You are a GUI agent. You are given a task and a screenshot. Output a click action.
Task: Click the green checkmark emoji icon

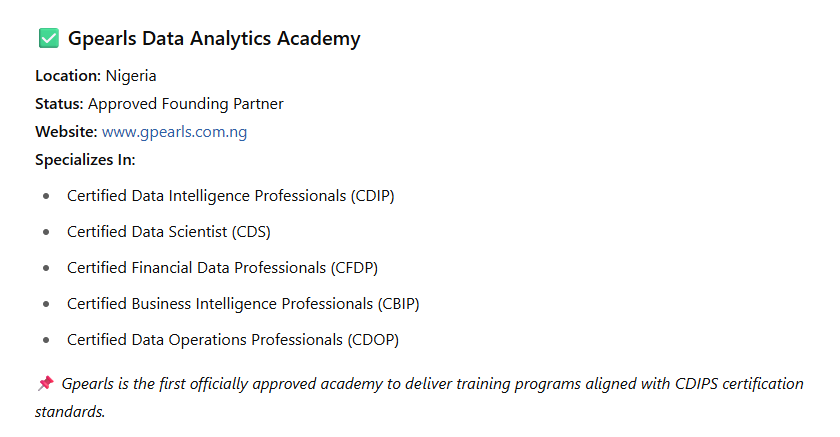click(x=49, y=39)
